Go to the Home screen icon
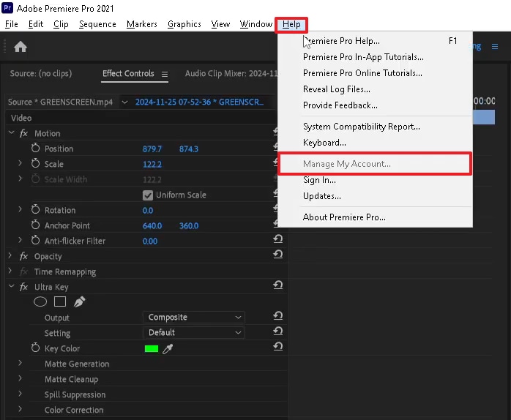This screenshot has width=511, height=420. (20, 47)
